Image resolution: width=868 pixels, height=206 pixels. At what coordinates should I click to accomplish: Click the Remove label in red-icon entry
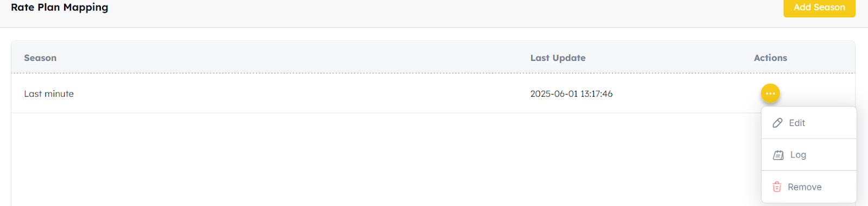pos(805,187)
